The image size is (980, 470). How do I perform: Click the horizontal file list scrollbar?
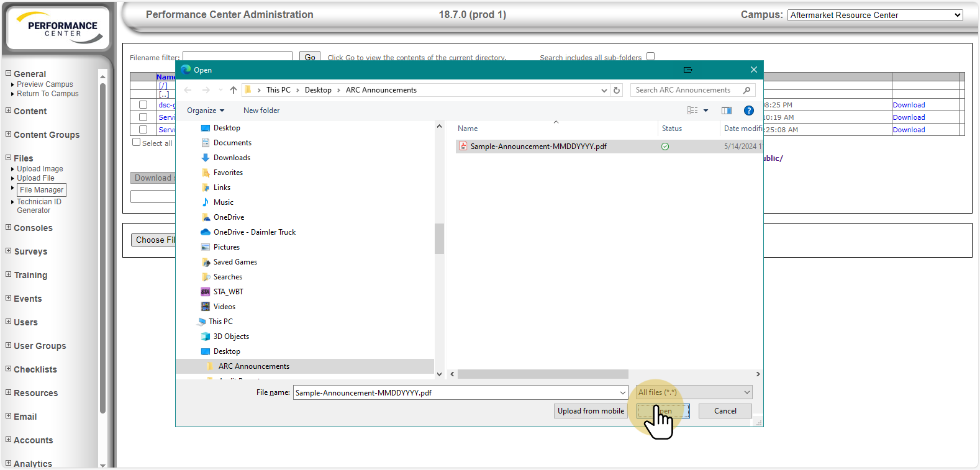coord(543,374)
